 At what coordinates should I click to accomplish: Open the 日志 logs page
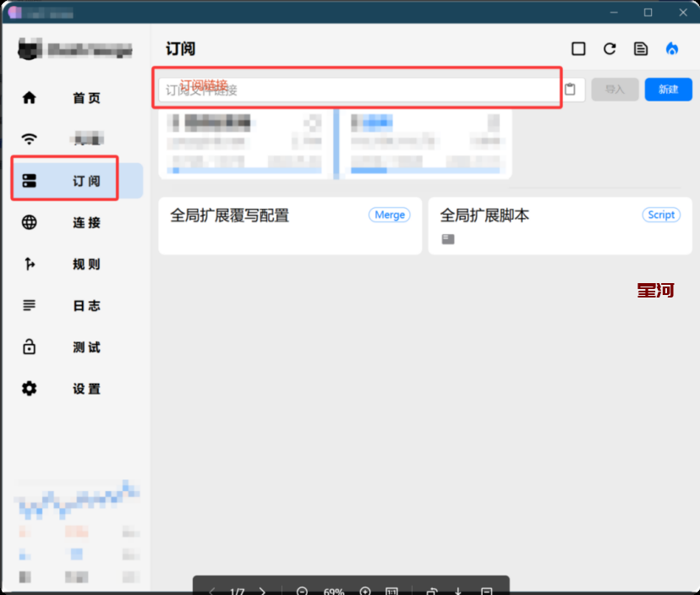[x=76, y=306]
